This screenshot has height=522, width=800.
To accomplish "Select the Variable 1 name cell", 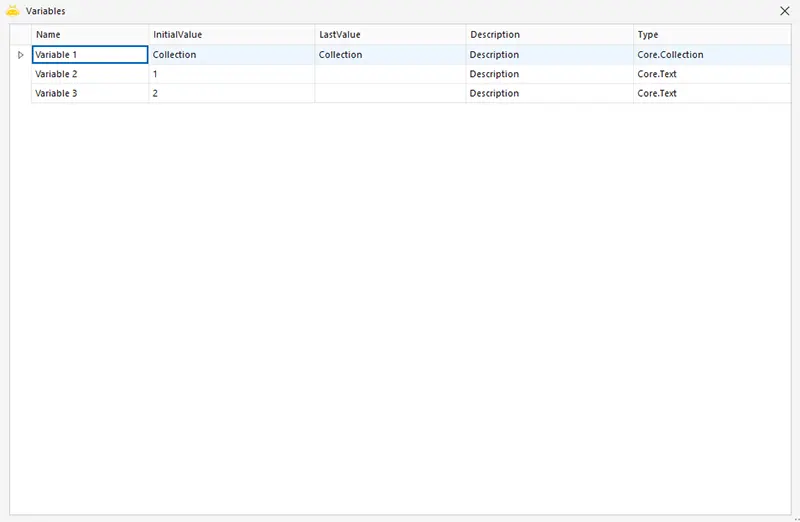I will click(90, 55).
